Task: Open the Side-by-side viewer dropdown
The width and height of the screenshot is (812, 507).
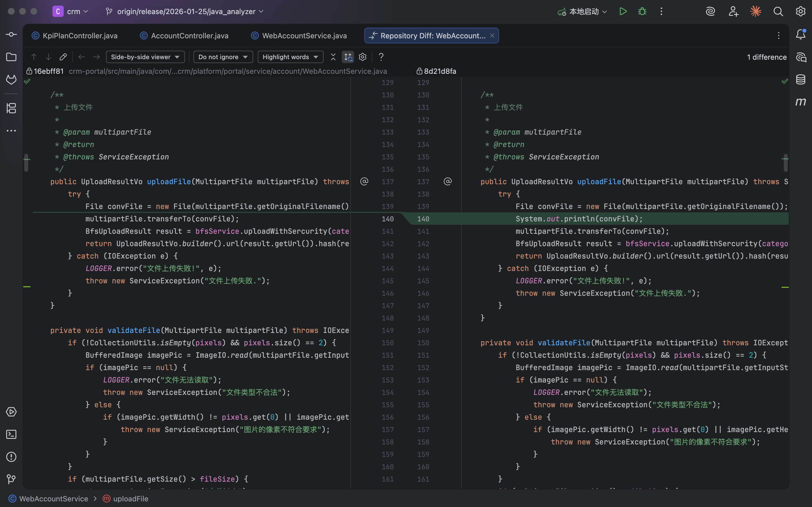Action: pyautogui.click(x=145, y=57)
